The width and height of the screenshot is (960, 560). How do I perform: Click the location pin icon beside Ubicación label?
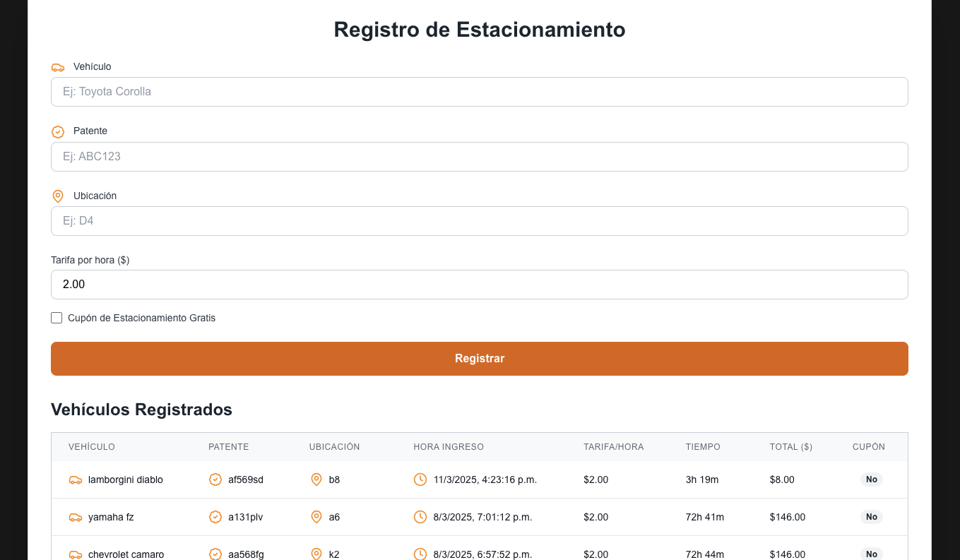point(58,196)
